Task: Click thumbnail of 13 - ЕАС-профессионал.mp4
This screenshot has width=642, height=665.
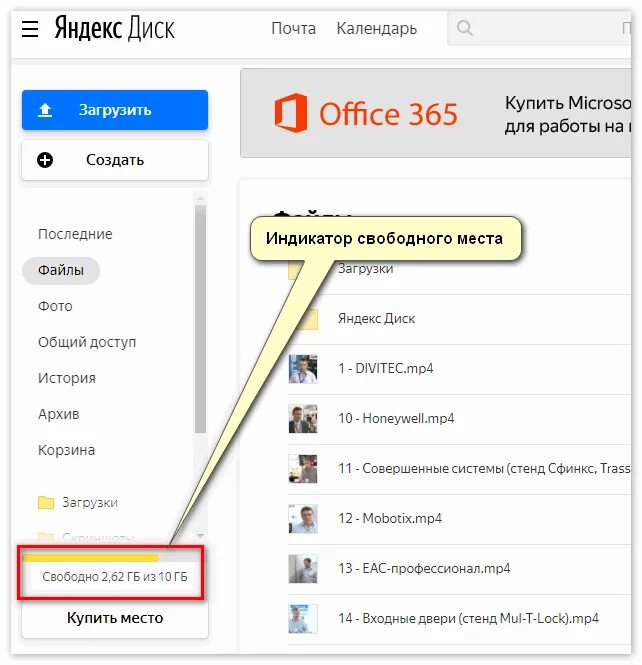Action: tap(303, 569)
